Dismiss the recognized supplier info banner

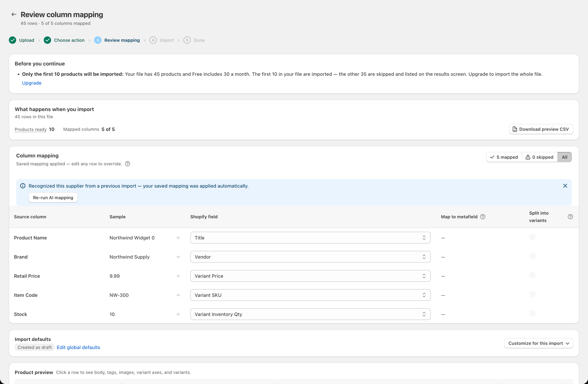(565, 186)
